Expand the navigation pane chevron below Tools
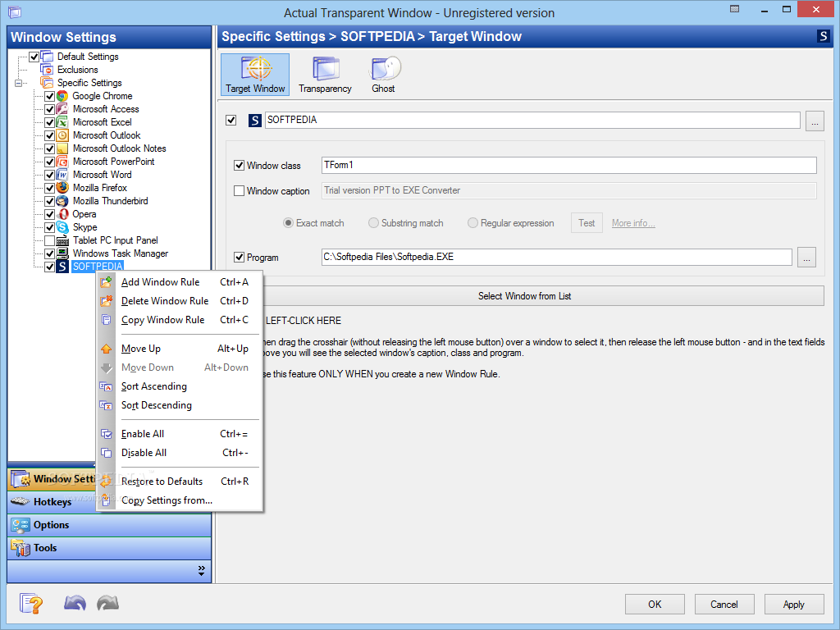The height and width of the screenshot is (630, 840). 202,570
